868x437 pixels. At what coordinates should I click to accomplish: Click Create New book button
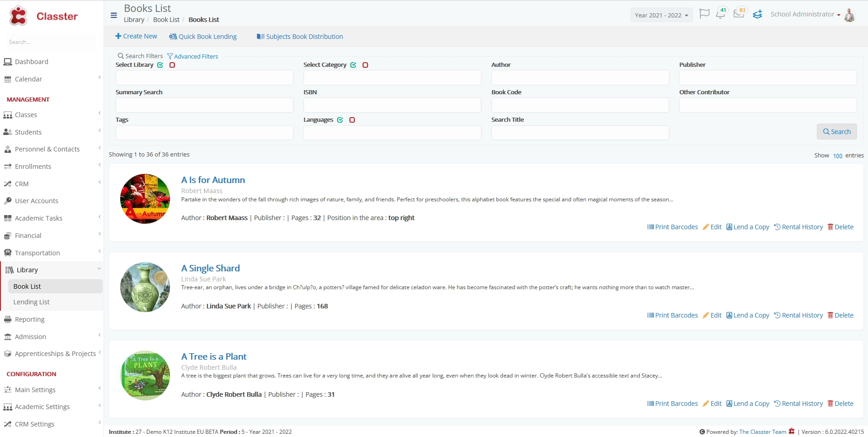(136, 36)
